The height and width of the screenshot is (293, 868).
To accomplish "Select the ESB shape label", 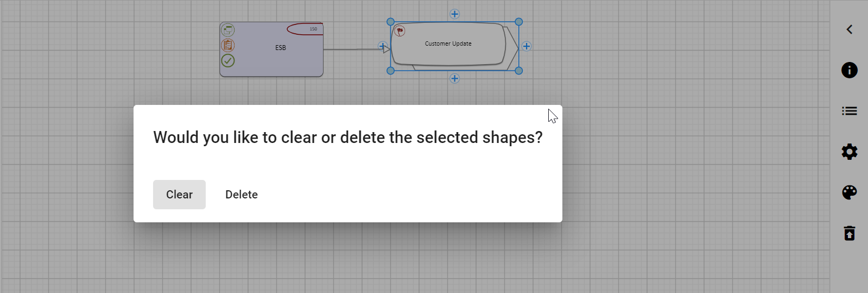I will (x=281, y=48).
